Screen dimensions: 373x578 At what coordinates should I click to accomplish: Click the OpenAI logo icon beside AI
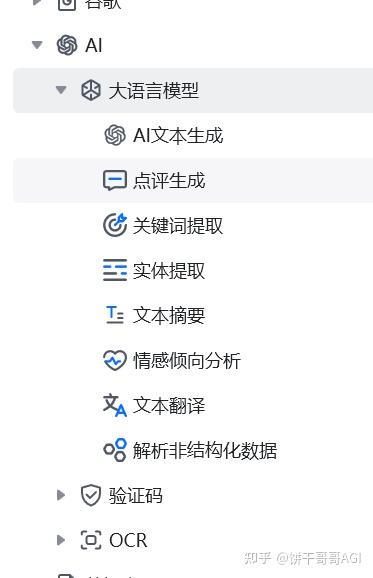coord(67,45)
